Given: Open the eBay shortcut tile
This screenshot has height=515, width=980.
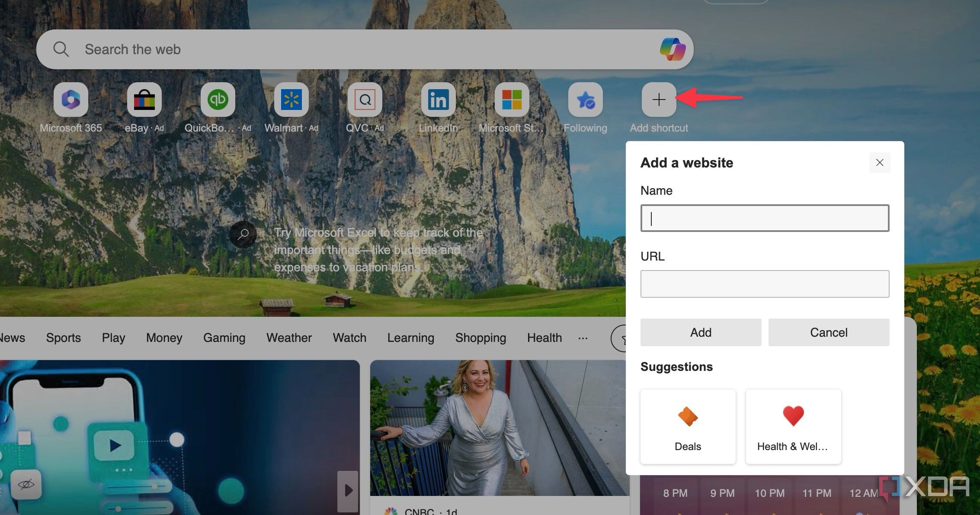Looking at the screenshot, I should (x=144, y=100).
